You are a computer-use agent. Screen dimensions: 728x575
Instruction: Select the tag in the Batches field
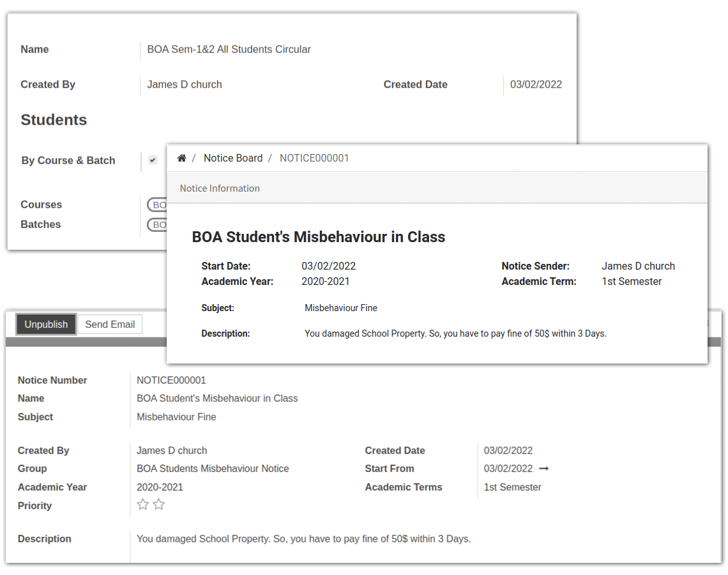point(157,225)
